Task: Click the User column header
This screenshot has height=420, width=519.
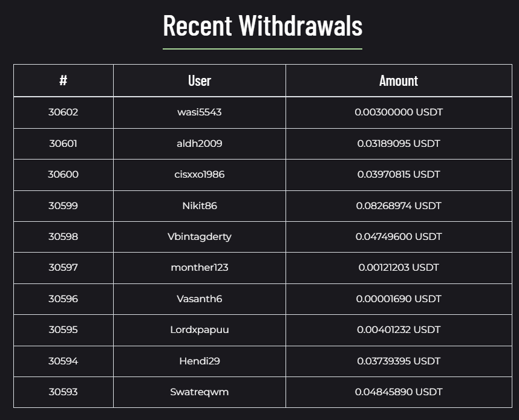Action: pos(200,80)
